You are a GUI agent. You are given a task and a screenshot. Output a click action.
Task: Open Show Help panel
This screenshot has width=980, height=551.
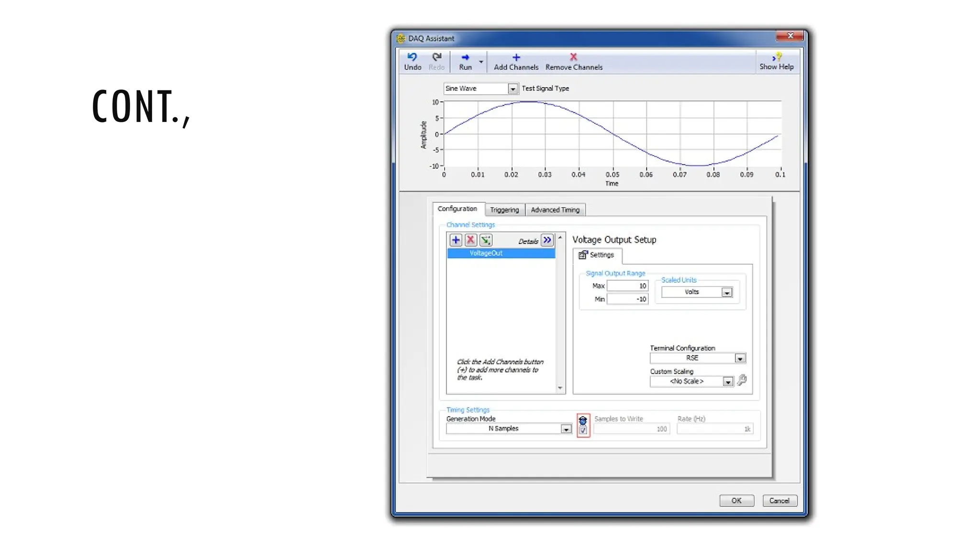tap(776, 61)
